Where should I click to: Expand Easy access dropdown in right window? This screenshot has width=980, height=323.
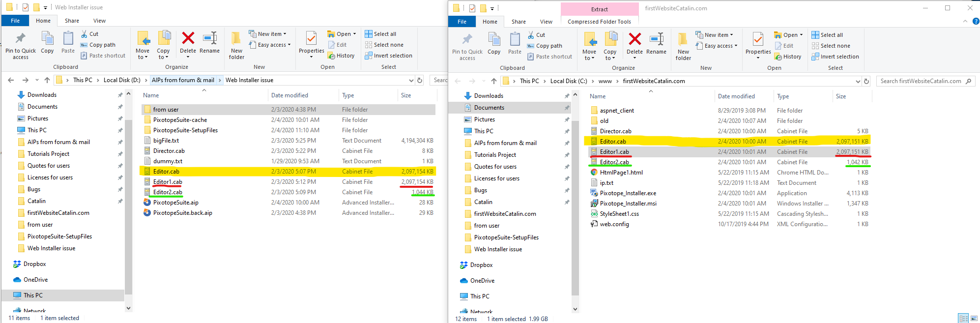click(717, 46)
